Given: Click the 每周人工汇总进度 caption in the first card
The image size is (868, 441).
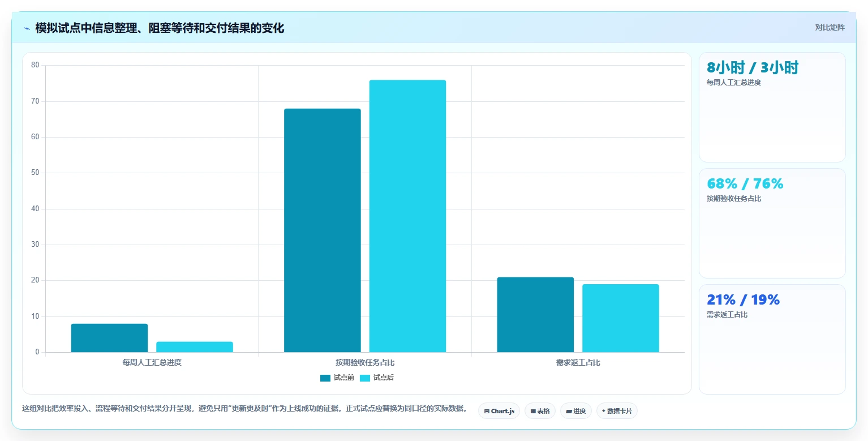Looking at the screenshot, I should tap(734, 83).
